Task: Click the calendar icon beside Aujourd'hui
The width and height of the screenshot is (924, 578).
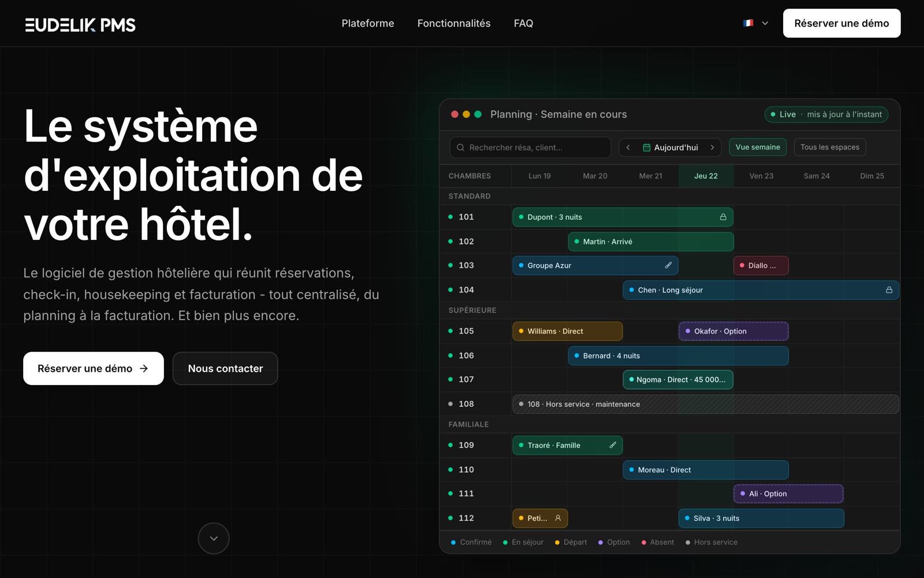Action: point(647,147)
